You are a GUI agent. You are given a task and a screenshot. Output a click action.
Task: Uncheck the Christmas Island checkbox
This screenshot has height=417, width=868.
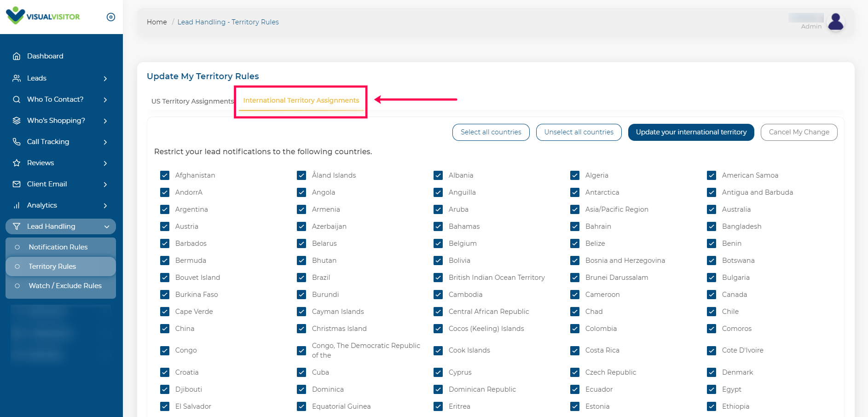(301, 329)
